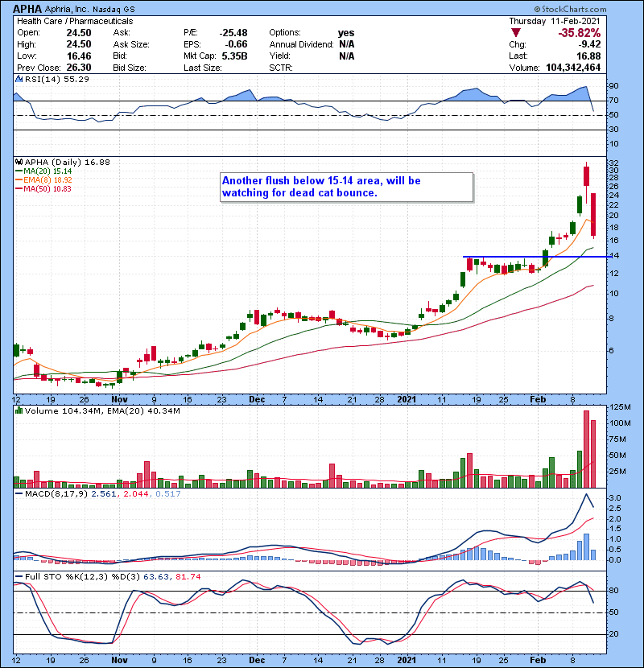Click the 50M label on the volume axis
644x668 pixels.
(618, 456)
